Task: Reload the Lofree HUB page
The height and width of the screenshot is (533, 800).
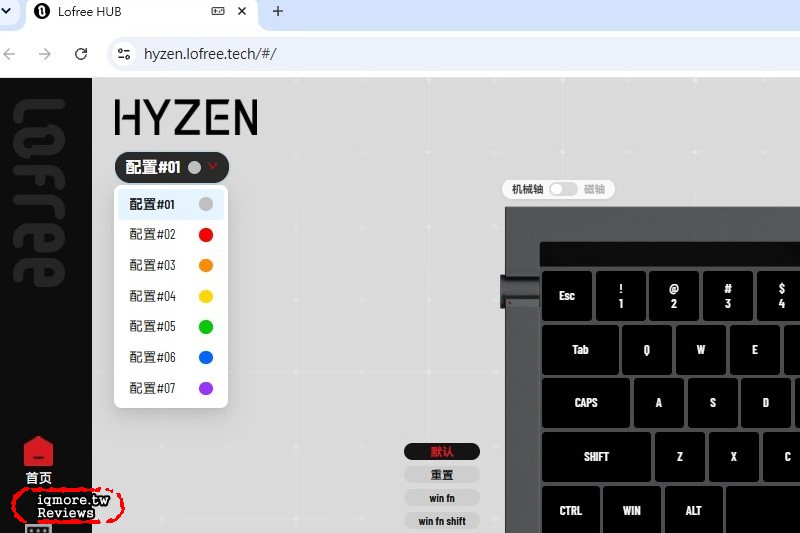Action: (81, 54)
